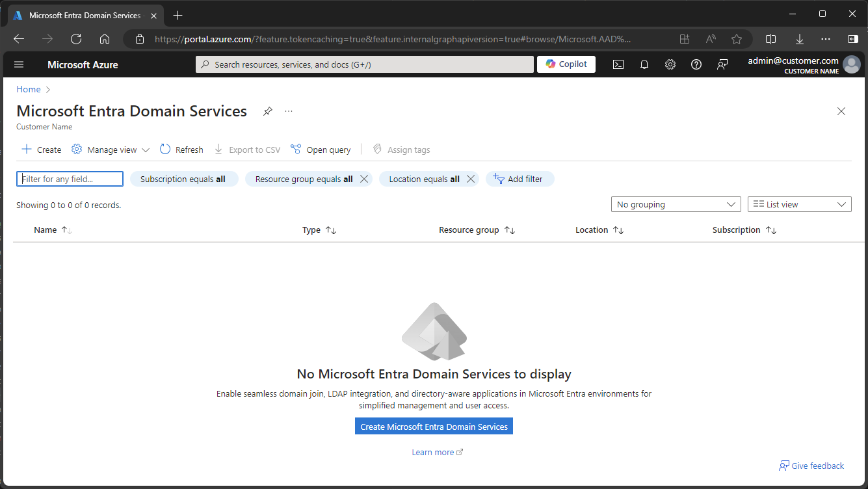Open a new browser tab
This screenshot has height=489, width=868.
pos(178,15)
